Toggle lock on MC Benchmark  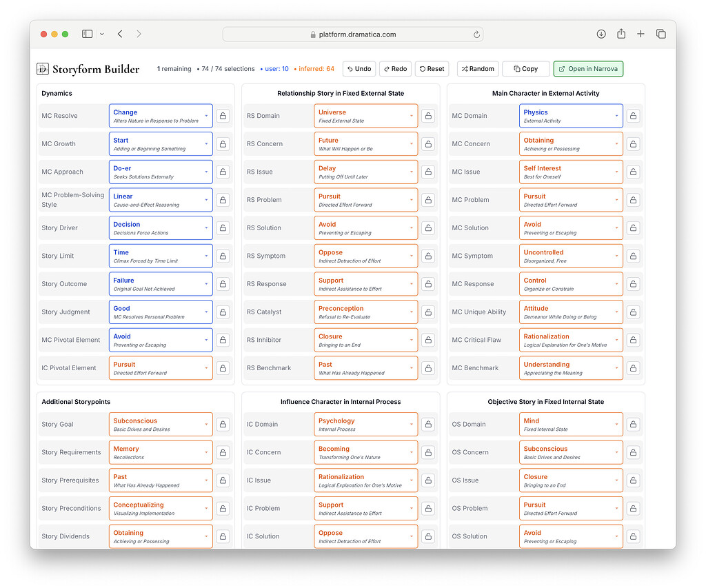coord(633,367)
